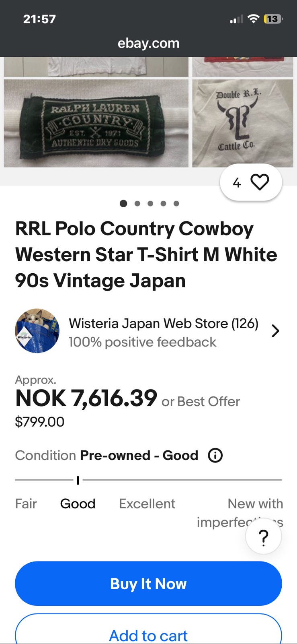Tap the battery indicator showing 13

(x=273, y=19)
